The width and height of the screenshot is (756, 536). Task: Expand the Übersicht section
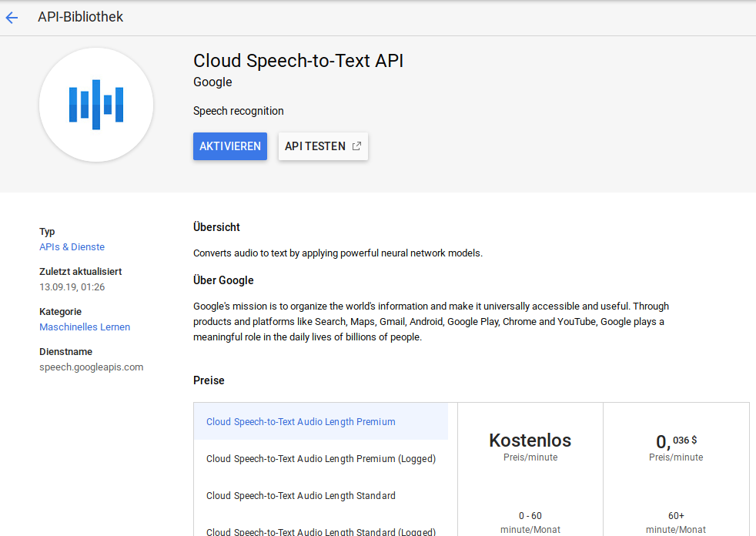click(x=216, y=227)
